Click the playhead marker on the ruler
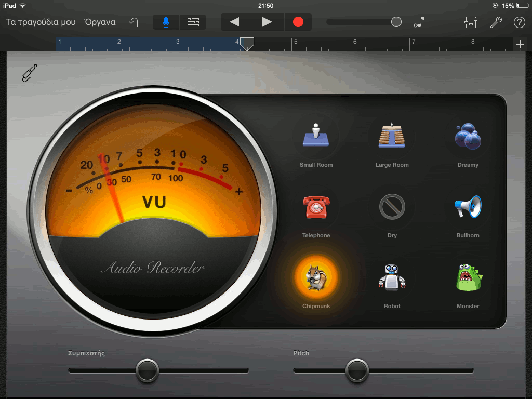The width and height of the screenshot is (532, 399). [247, 44]
